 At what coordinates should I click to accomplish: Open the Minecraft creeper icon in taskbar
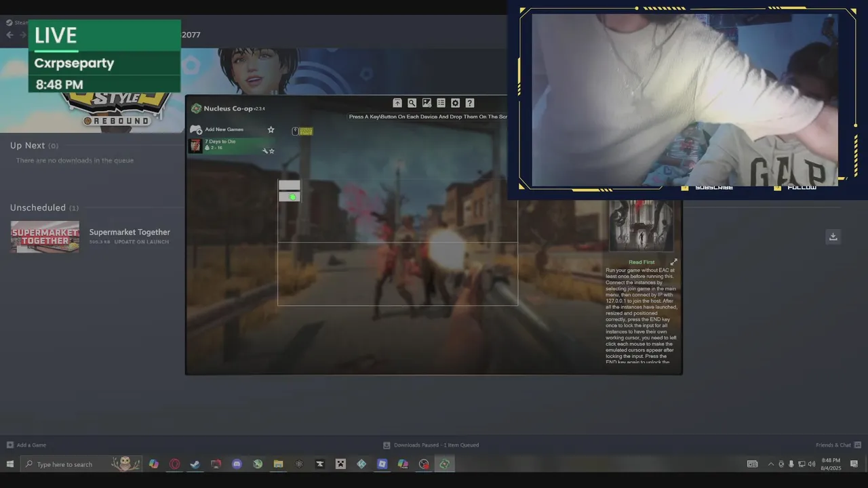[x=340, y=464]
